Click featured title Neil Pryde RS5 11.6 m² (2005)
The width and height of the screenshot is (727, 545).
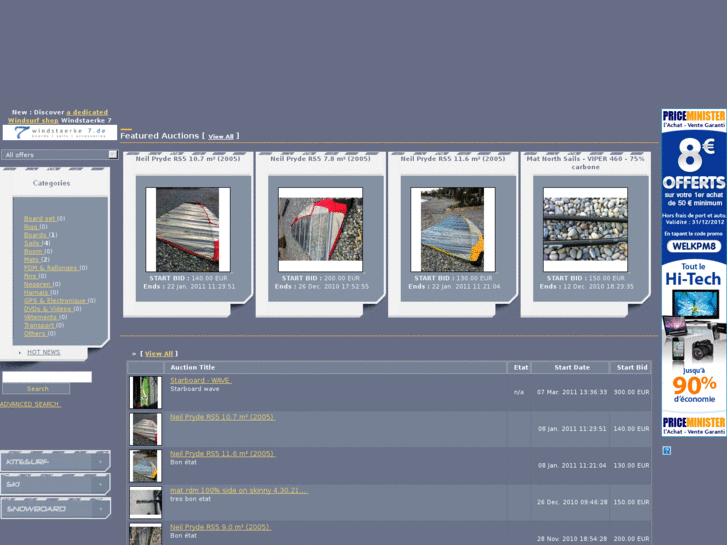(453, 159)
